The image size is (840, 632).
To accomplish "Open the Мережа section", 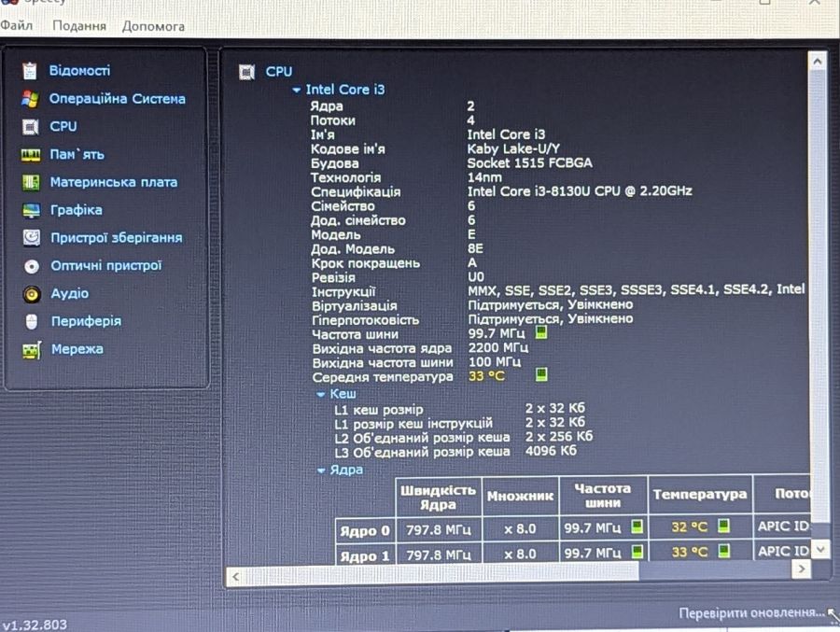I will [77, 349].
